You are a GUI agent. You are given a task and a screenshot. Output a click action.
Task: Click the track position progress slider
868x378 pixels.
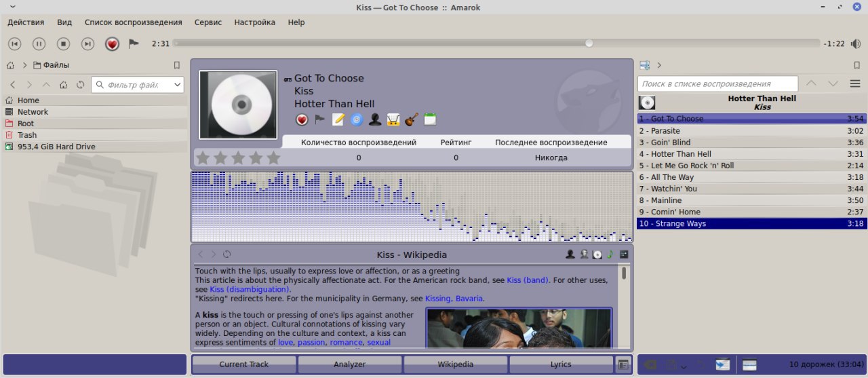coord(496,43)
